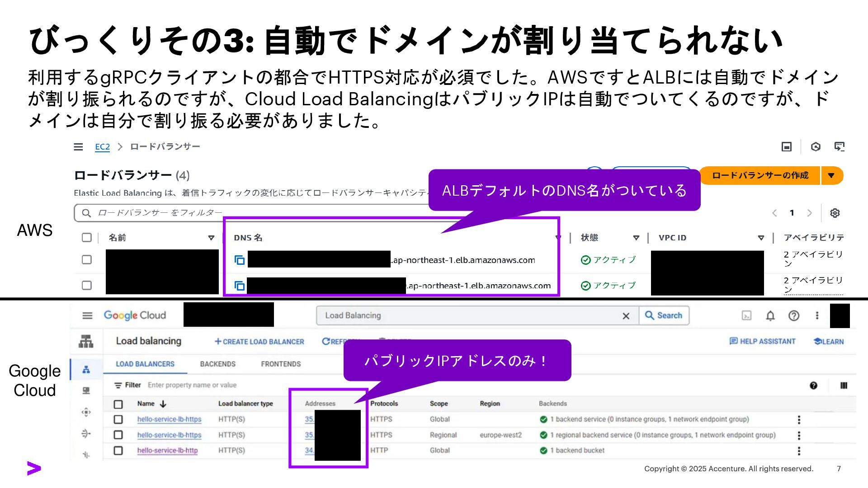
Task: Select all AWS load balancers checkbox
Action: tap(87, 238)
